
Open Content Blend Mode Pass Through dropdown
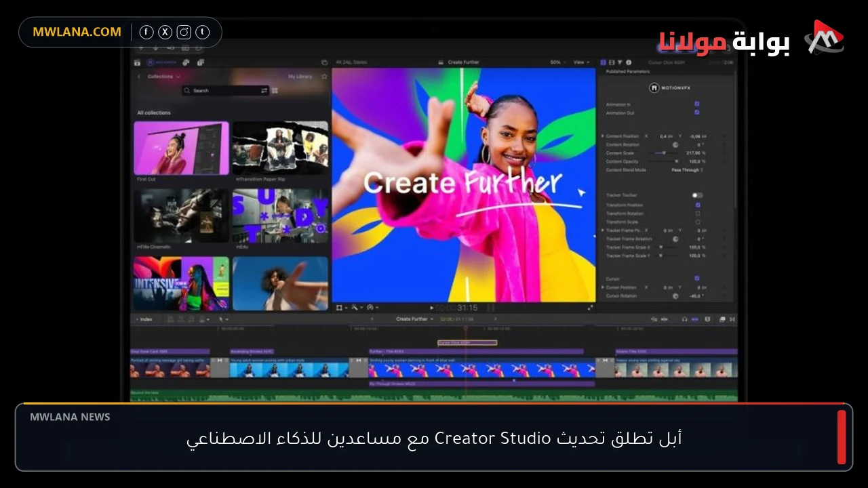click(687, 170)
